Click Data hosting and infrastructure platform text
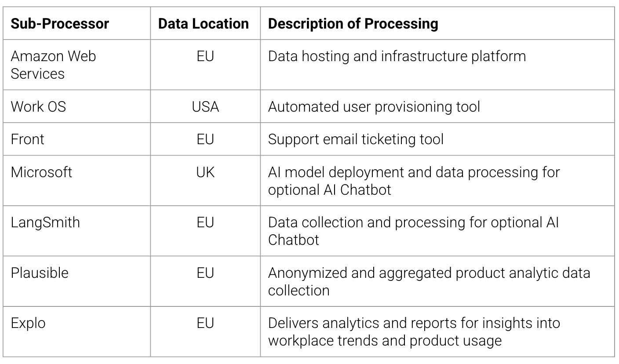The height and width of the screenshot is (364, 619). [397, 56]
